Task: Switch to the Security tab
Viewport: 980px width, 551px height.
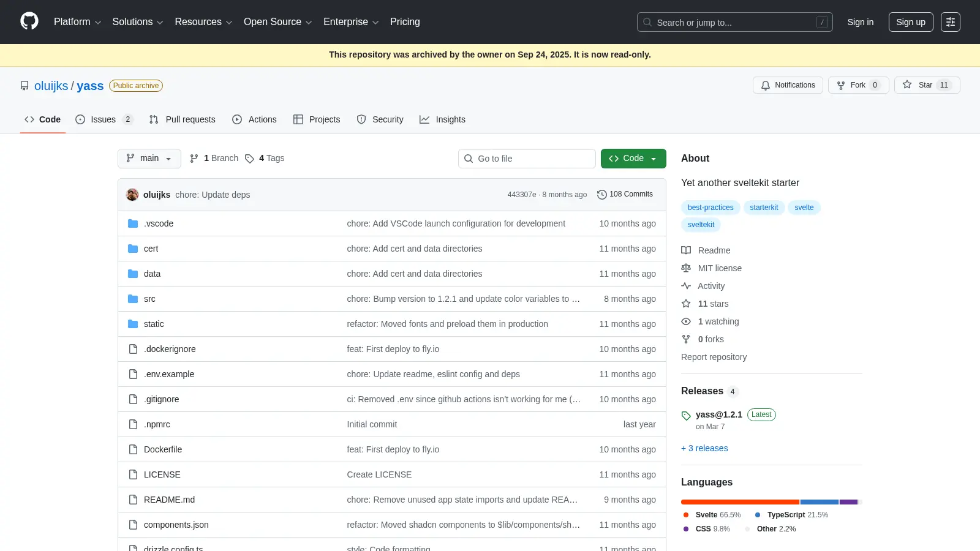Action: tap(380, 119)
